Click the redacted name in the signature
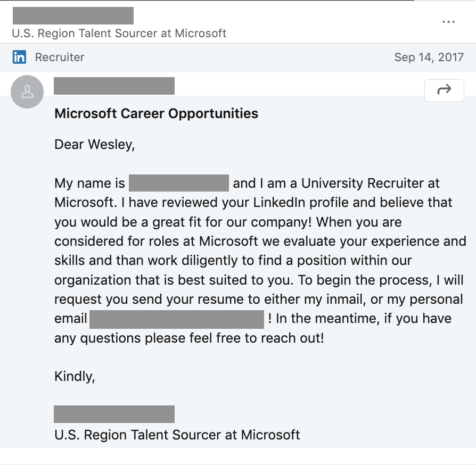Image resolution: width=476 pixels, height=465 pixels. click(114, 414)
